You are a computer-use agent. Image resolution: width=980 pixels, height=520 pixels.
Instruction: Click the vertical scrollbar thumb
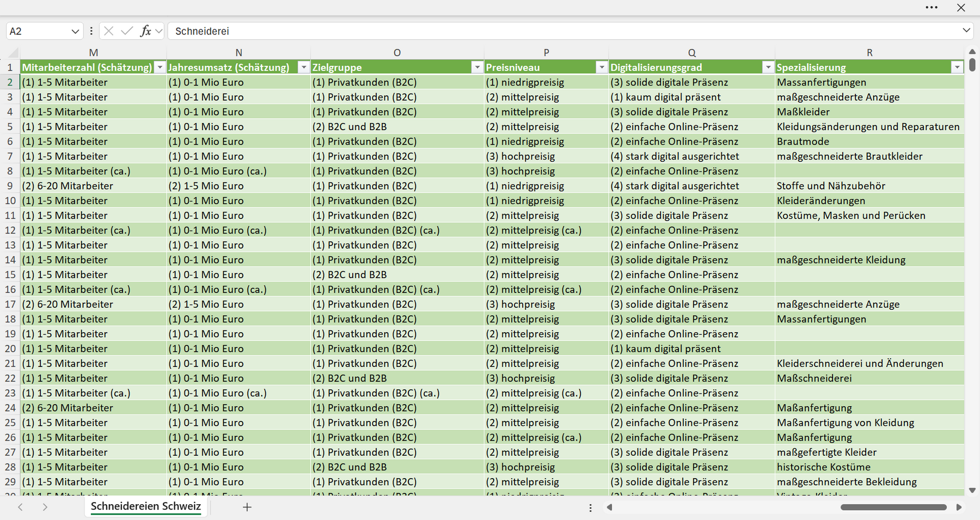coord(972,65)
